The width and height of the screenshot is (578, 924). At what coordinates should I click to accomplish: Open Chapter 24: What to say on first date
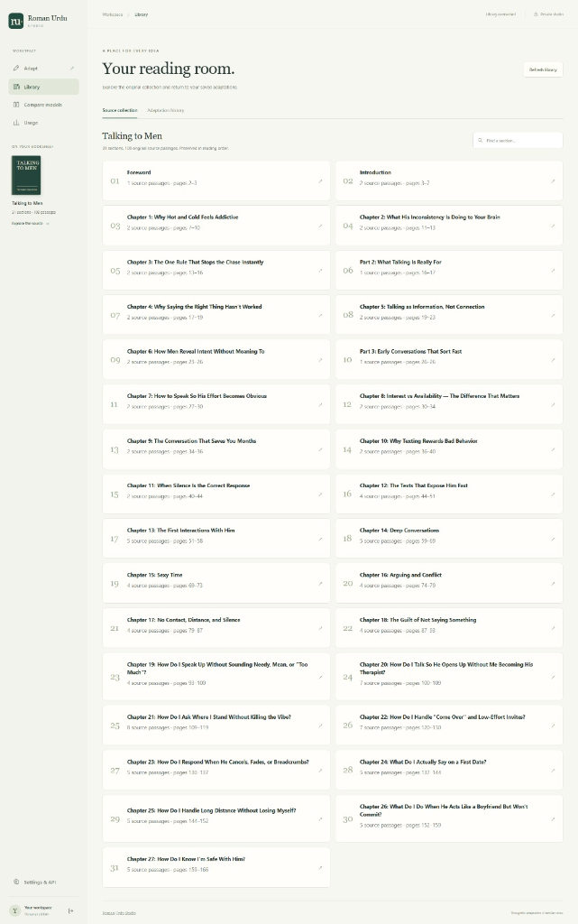tap(449, 771)
